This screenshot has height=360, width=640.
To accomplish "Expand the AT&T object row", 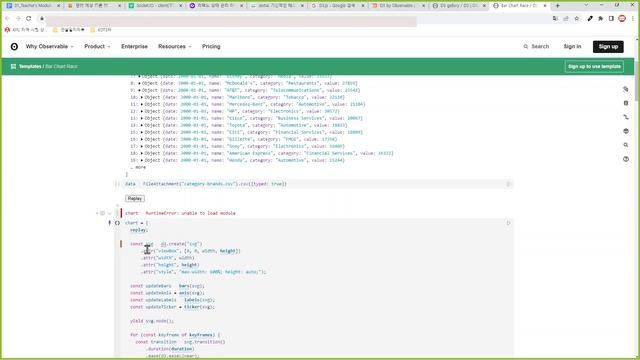I will point(139,90).
